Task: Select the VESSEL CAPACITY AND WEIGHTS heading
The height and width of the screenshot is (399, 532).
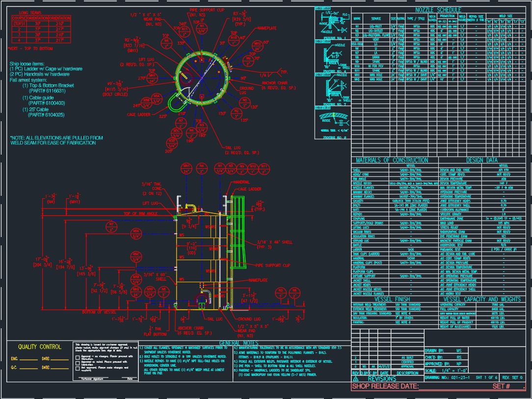Action: click(482, 299)
